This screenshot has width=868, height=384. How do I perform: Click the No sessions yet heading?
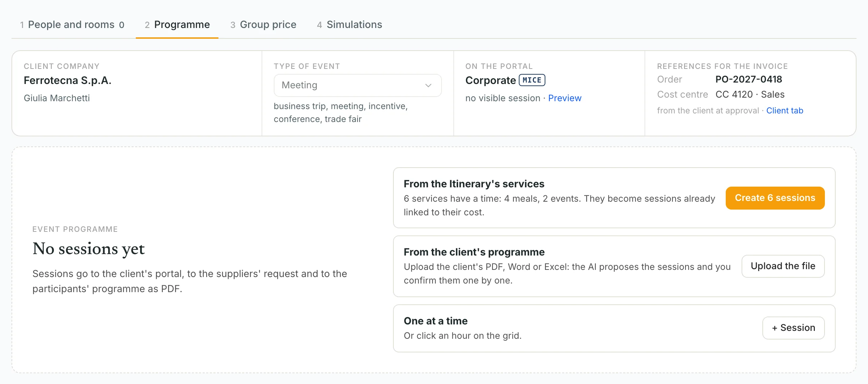point(88,249)
